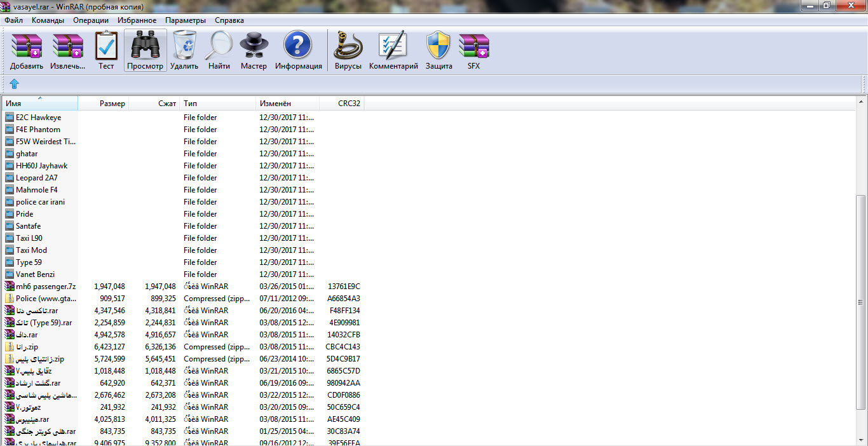Click the CRC32 value 5D4C9B17
This screenshot has height=446, width=868.
tap(343, 359)
